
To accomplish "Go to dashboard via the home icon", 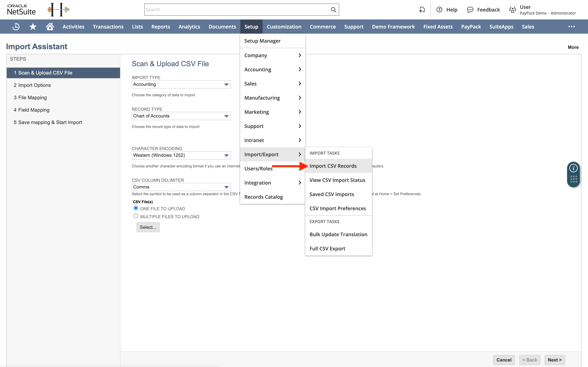I will (x=50, y=27).
